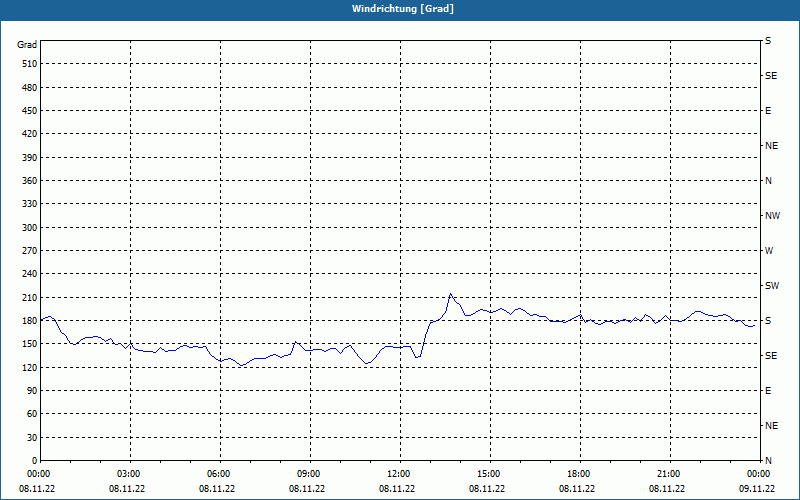
Task: Select the 15:00 time label
Action: click(490, 474)
